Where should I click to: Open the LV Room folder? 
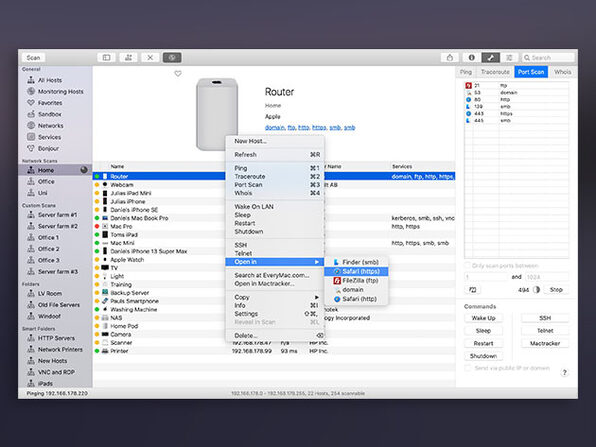point(55,293)
